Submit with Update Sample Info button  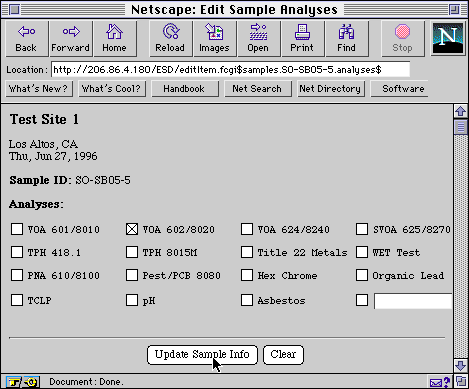point(202,355)
